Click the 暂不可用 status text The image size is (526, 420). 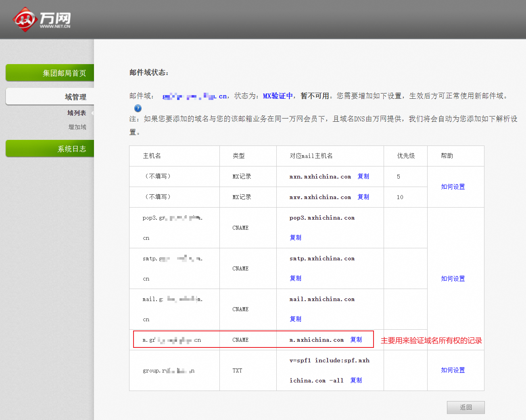pos(315,96)
